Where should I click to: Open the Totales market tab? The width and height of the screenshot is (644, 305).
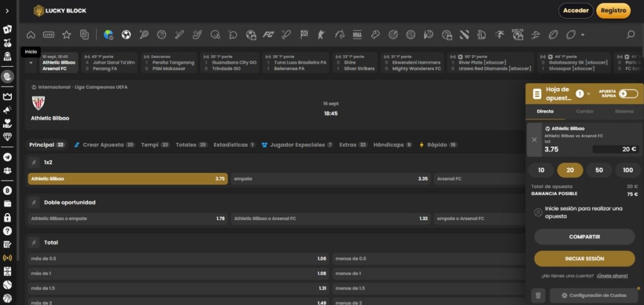tap(186, 145)
